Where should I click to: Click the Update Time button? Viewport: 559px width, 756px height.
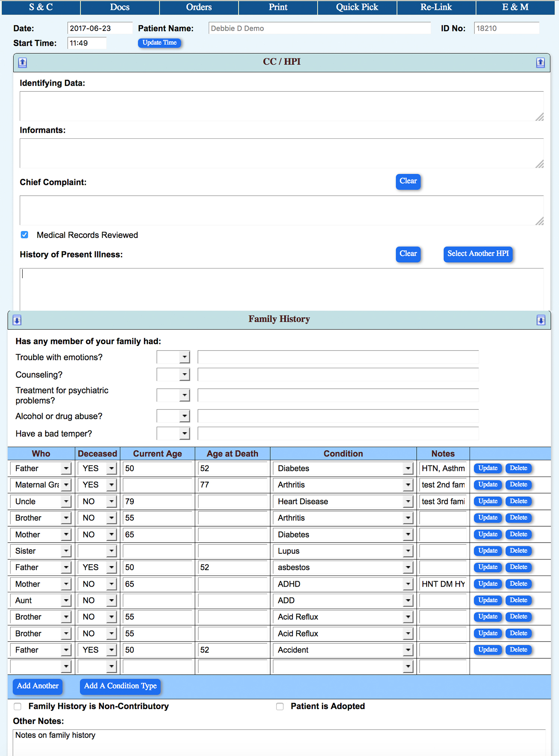160,43
